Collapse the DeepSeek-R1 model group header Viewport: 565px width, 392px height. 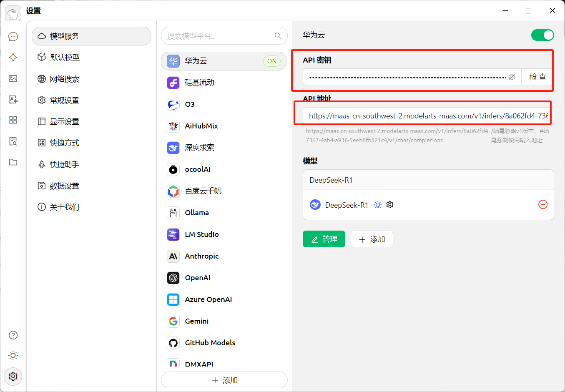point(428,180)
